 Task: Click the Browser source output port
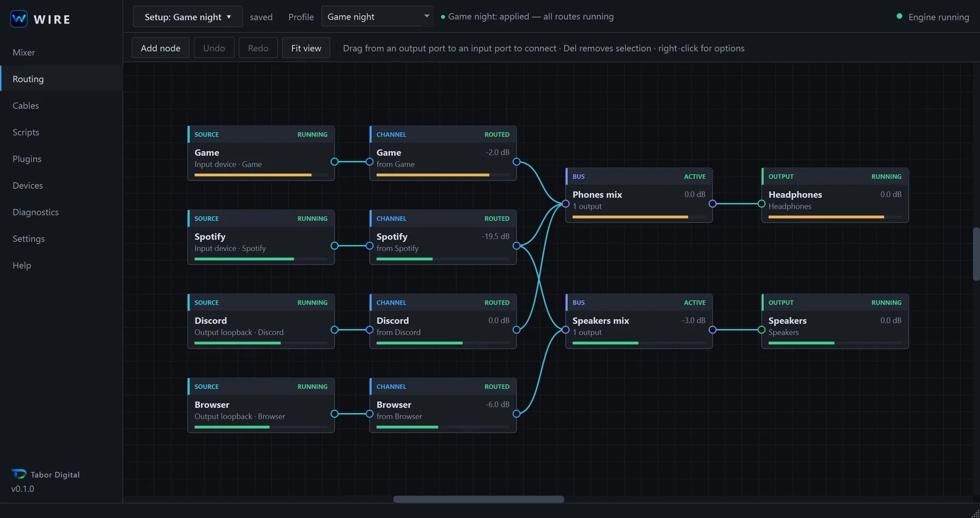coord(335,414)
